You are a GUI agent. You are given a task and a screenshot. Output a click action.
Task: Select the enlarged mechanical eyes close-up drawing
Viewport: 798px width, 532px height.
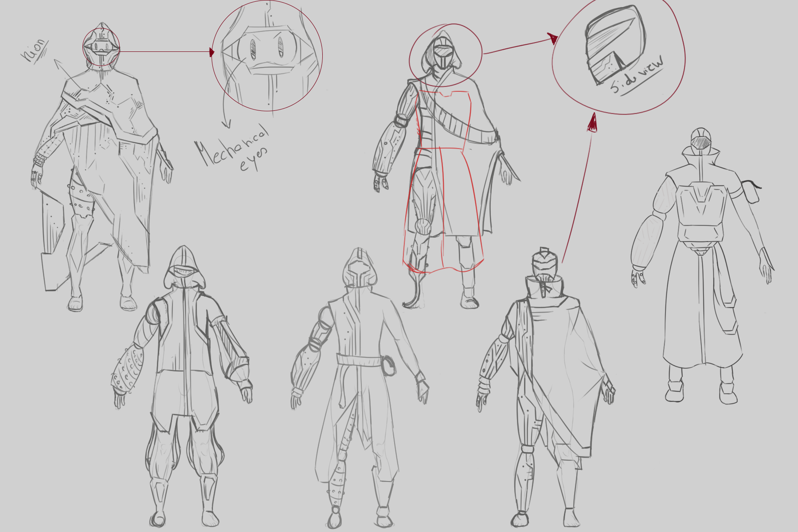(267, 55)
